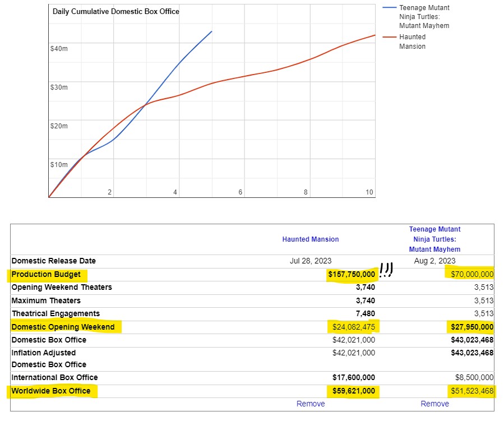This screenshot has height=421, width=504.
Task: Remove Teenage Mutant Ninja Turtles from comparison
Action: 434,404
